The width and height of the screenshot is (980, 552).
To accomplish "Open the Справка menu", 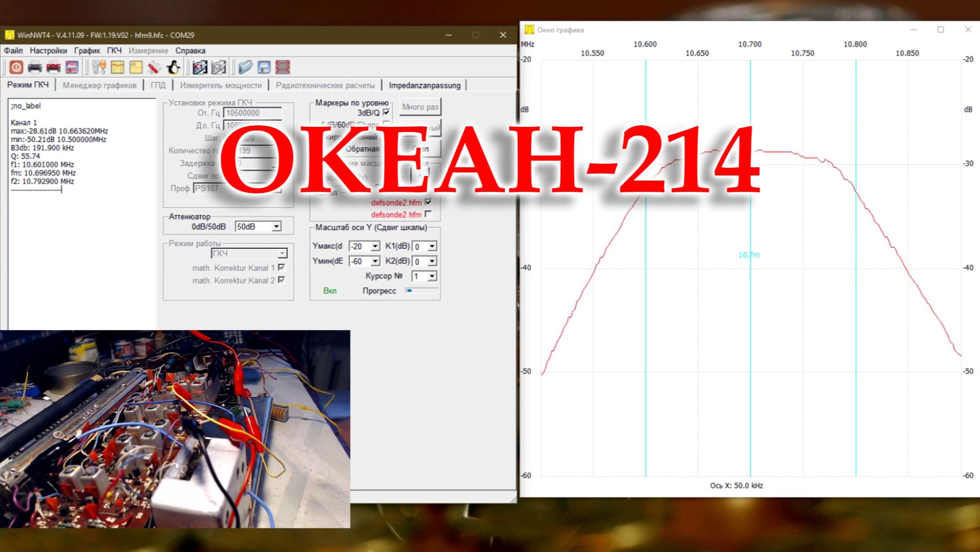I will coord(190,51).
